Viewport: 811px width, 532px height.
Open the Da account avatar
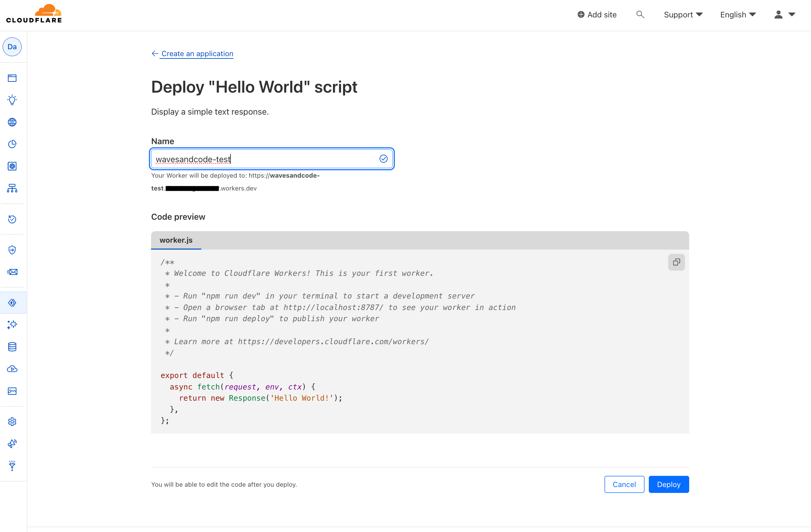[12, 47]
